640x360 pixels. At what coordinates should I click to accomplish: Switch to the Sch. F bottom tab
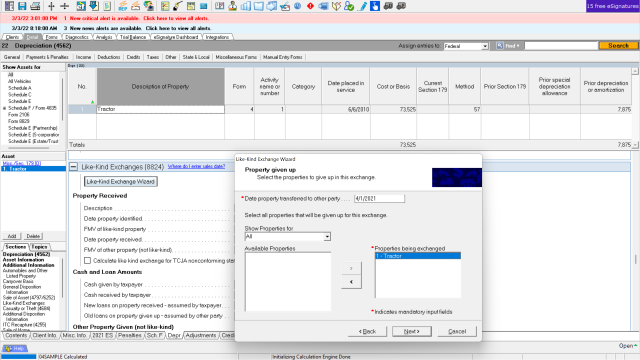(x=155, y=336)
